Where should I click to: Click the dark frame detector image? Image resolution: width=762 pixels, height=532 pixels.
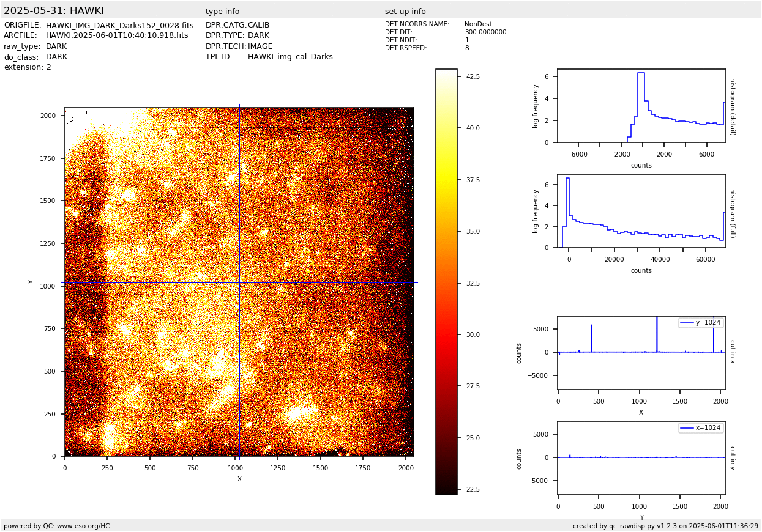click(x=239, y=282)
